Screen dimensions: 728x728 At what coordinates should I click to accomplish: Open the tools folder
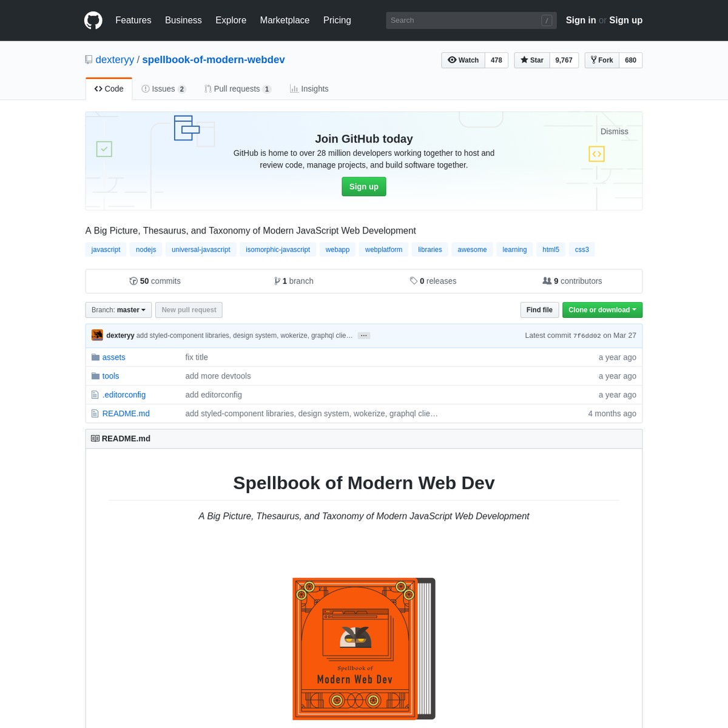click(x=111, y=376)
